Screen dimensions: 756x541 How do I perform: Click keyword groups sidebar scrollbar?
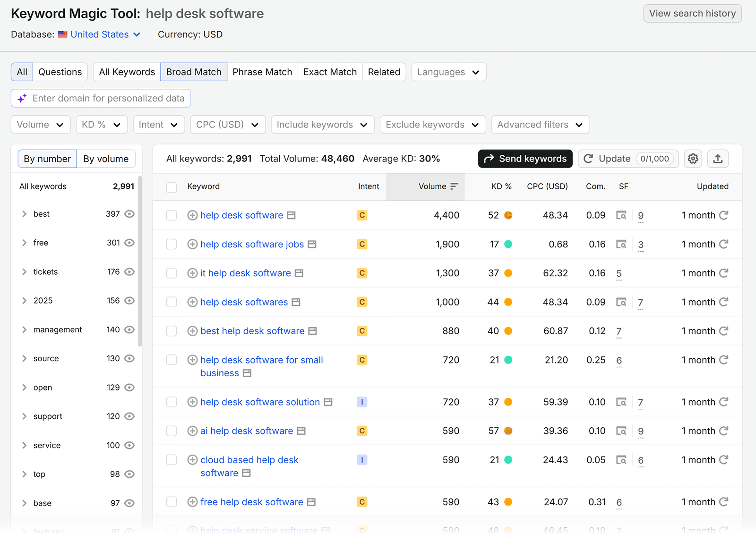pyautogui.click(x=139, y=261)
